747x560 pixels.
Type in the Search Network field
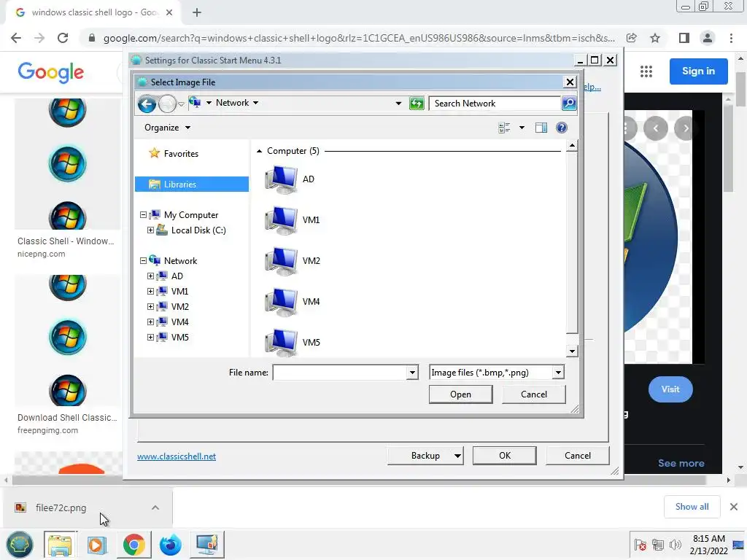495,104
